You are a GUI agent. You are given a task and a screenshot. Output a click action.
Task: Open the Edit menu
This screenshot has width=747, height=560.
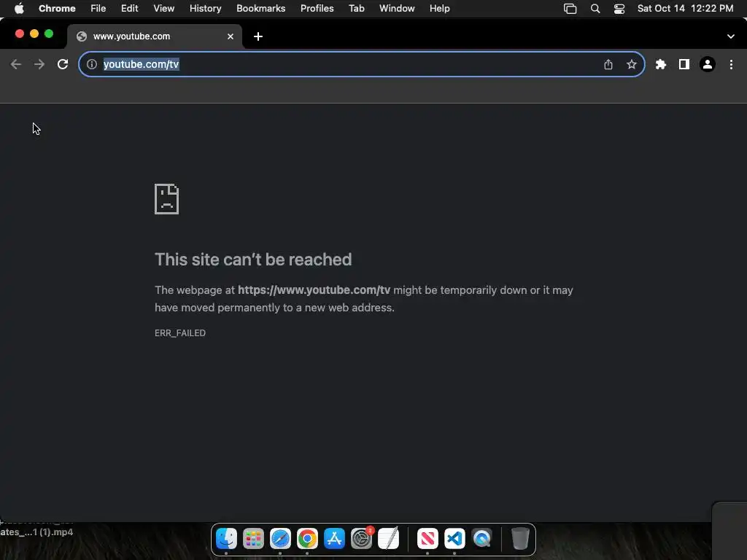click(x=130, y=9)
